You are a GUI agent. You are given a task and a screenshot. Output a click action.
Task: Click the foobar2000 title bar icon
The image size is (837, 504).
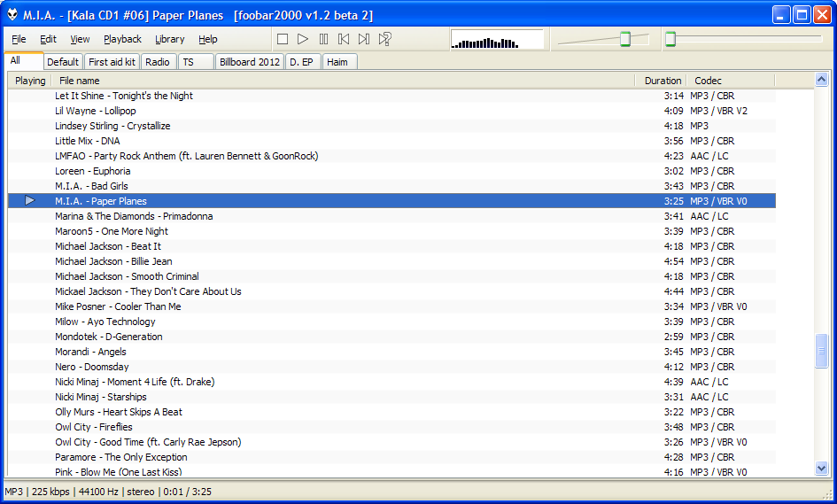pyautogui.click(x=12, y=15)
